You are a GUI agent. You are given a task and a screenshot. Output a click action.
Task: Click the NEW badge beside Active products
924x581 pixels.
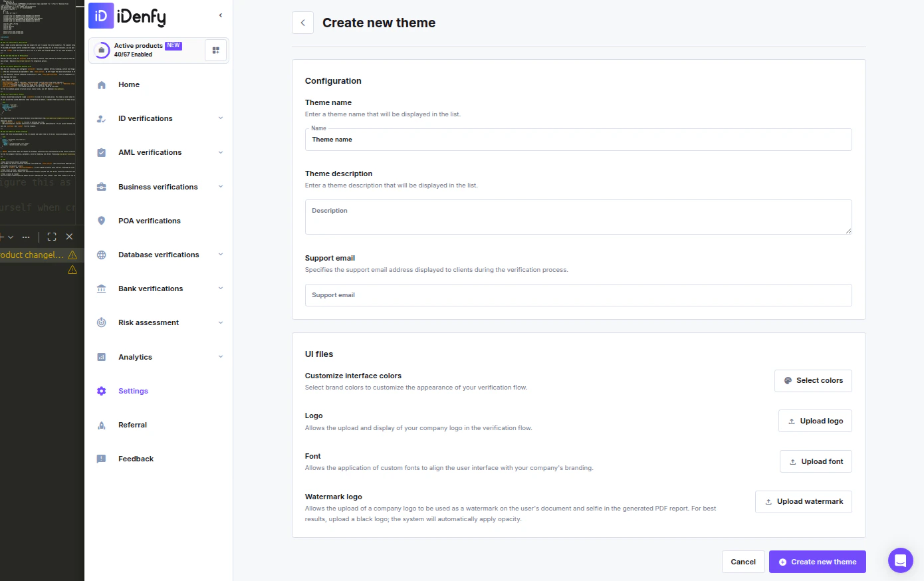pyautogui.click(x=173, y=46)
